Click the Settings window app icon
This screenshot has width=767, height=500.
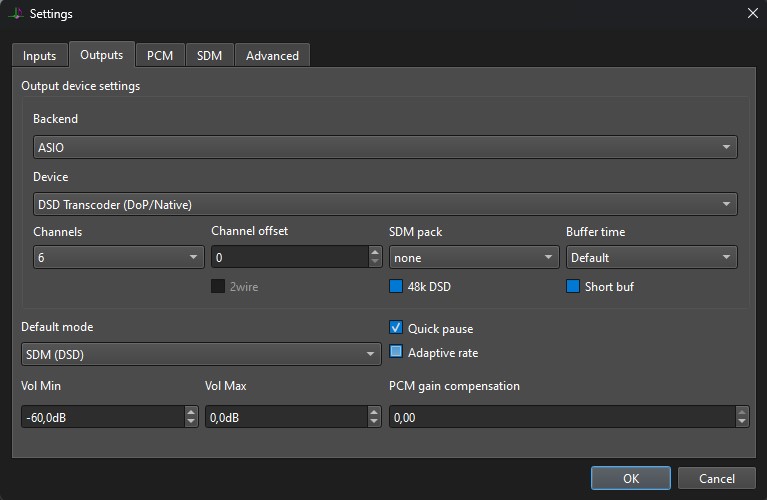16,14
